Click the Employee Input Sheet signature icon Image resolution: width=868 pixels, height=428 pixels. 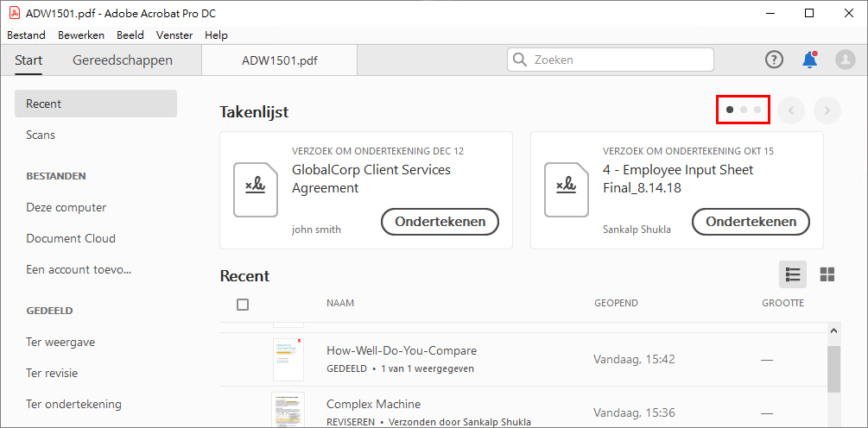(567, 189)
